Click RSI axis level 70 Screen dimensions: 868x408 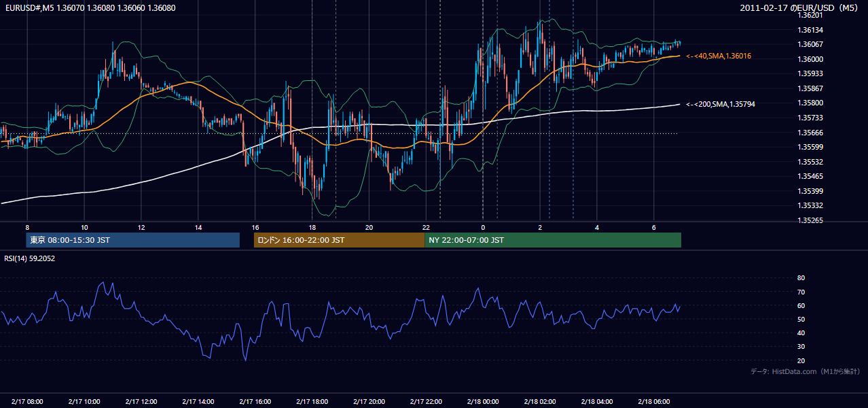point(801,292)
